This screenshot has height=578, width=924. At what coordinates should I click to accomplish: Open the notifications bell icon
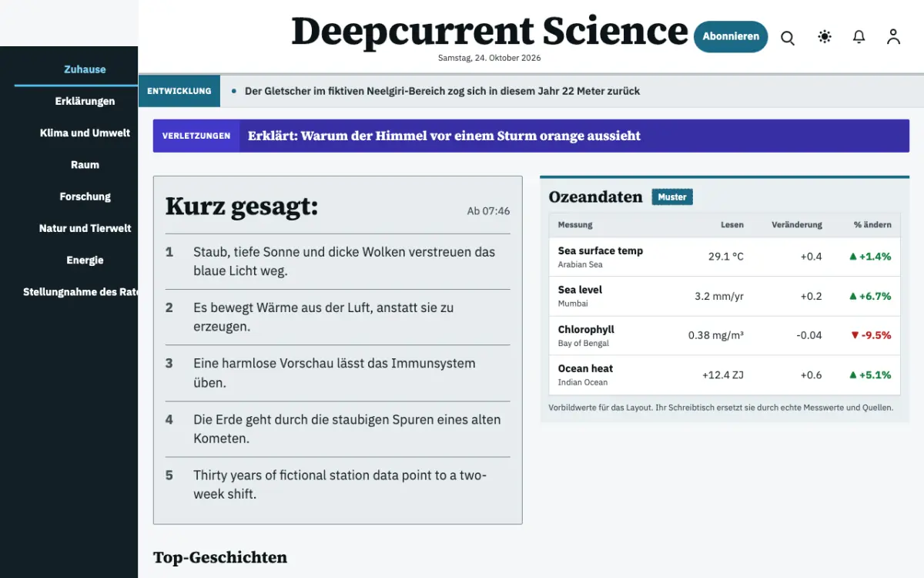(859, 36)
